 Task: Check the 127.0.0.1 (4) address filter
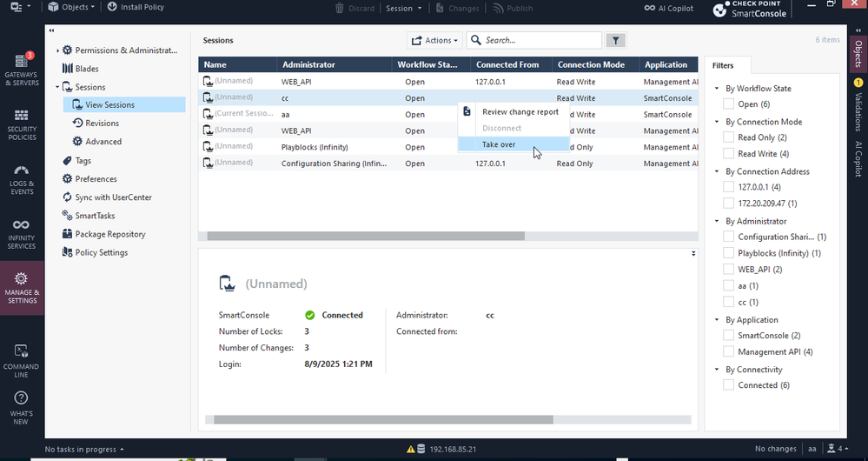[728, 187]
